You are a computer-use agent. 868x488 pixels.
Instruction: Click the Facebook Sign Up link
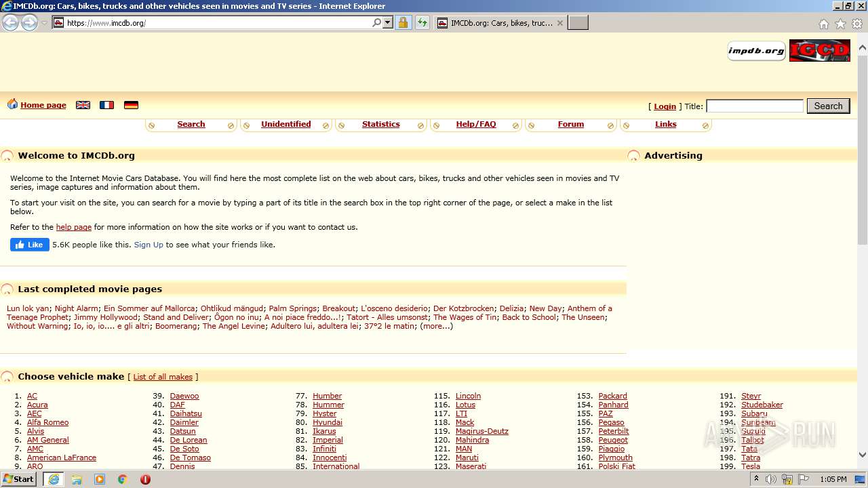149,245
